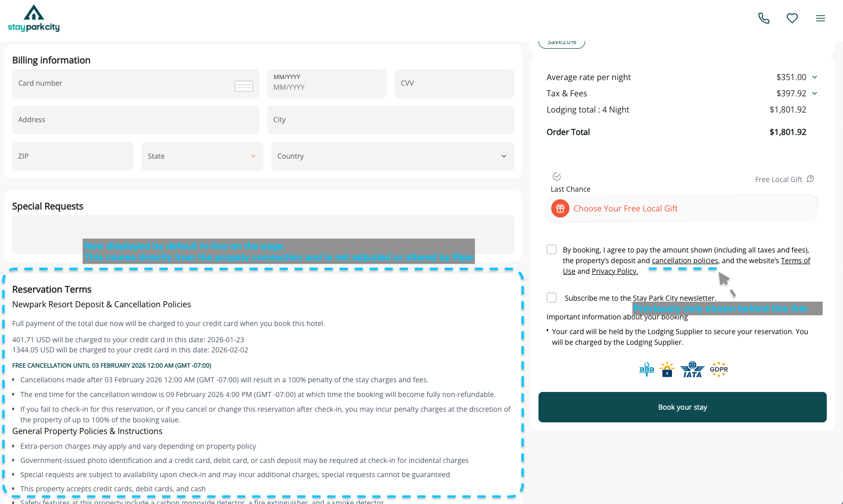Click the ZIP field
This screenshot has width=843, height=504.
pos(73,156)
